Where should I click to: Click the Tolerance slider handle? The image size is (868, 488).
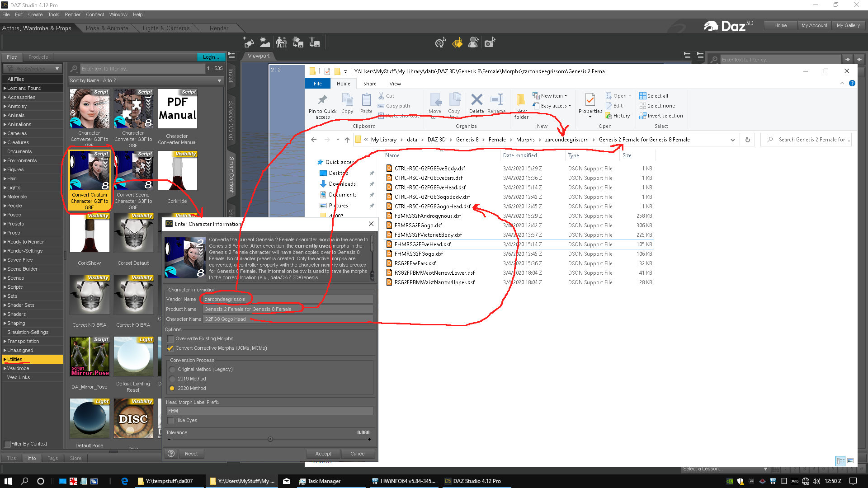click(270, 439)
